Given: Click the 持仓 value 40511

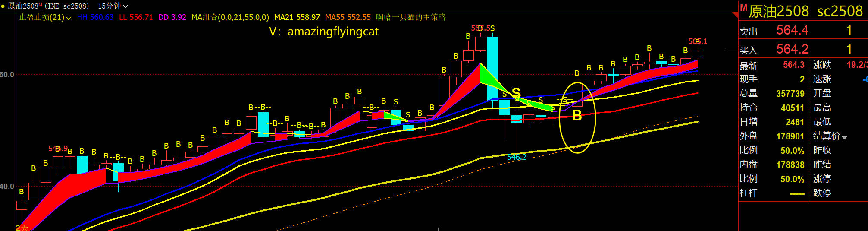Looking at the screenshot, I should (793, 108).
